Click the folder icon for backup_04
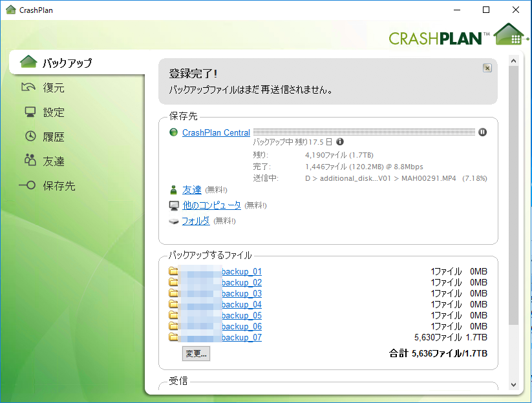The image size is (532, 403). pyautogui.click(x=173, y=304)
